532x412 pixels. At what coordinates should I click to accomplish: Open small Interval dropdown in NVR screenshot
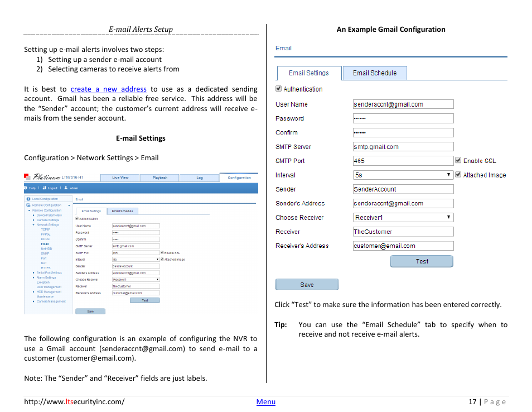tap(136, 260)
